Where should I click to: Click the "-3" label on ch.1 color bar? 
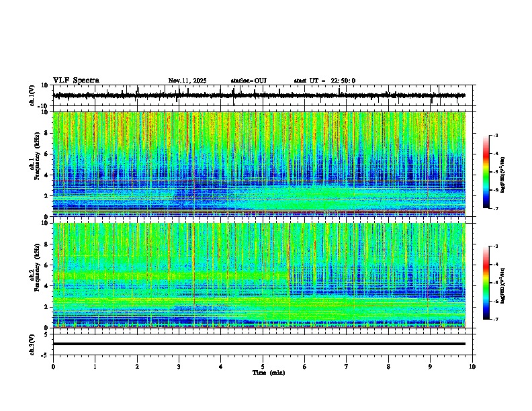click(x=495, y=136)
